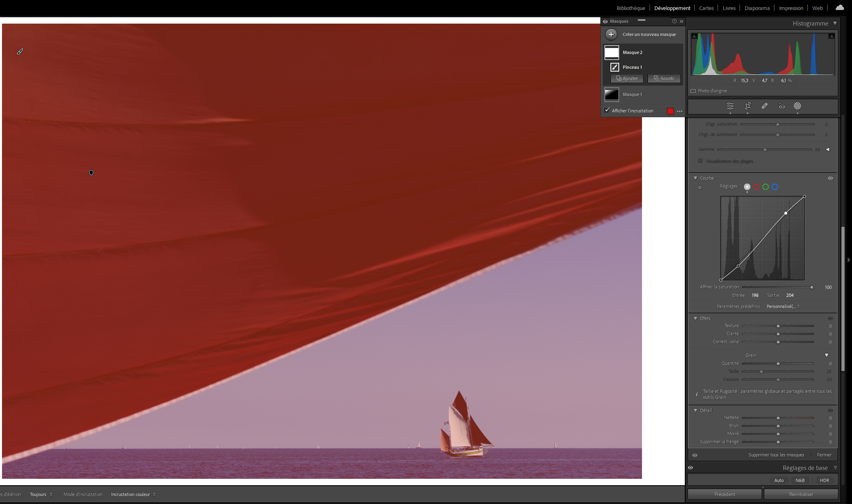Uncheck Afficher l'incrustation checkbox

point(607,110)
